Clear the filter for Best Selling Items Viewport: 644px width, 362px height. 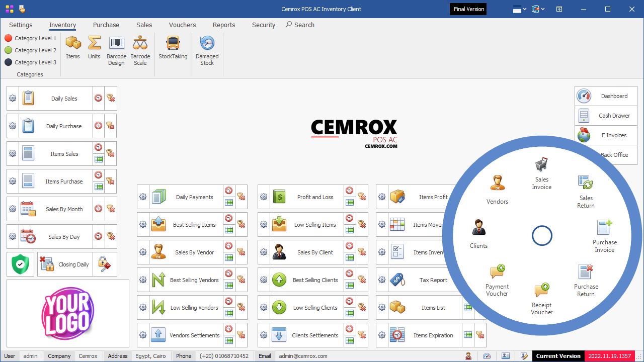241,225
